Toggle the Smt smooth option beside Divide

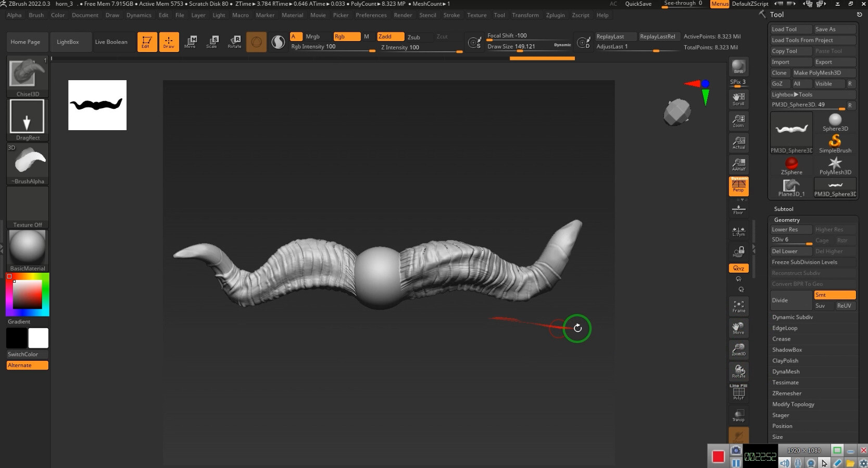point(835,295)
